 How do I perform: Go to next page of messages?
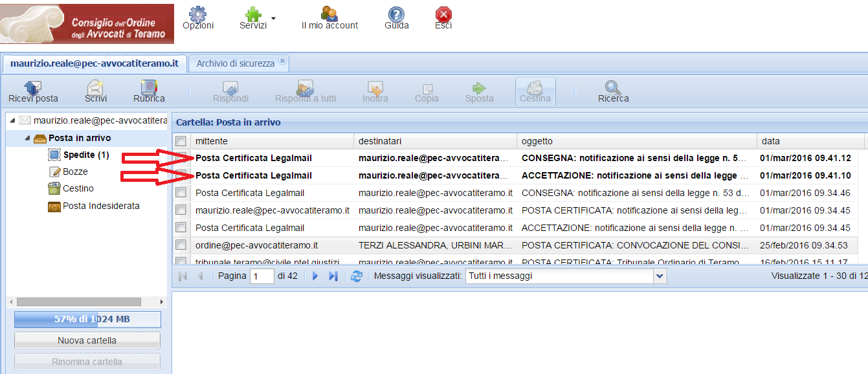point(316,276)
